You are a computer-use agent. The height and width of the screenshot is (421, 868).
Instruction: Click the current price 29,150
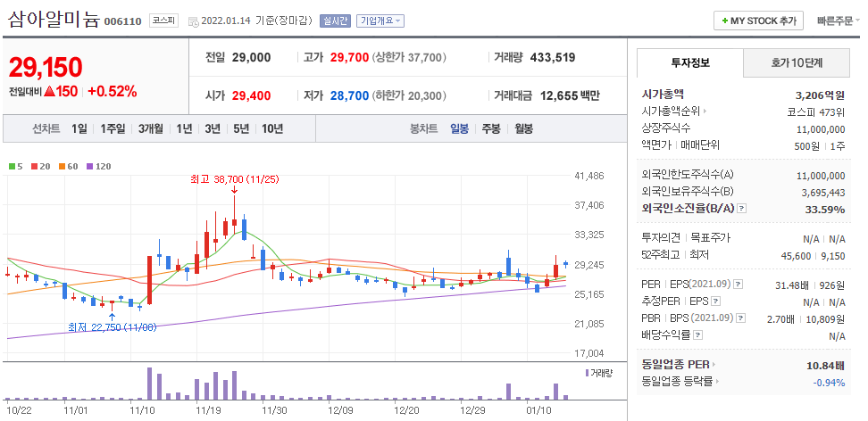(x=46, y=67)
